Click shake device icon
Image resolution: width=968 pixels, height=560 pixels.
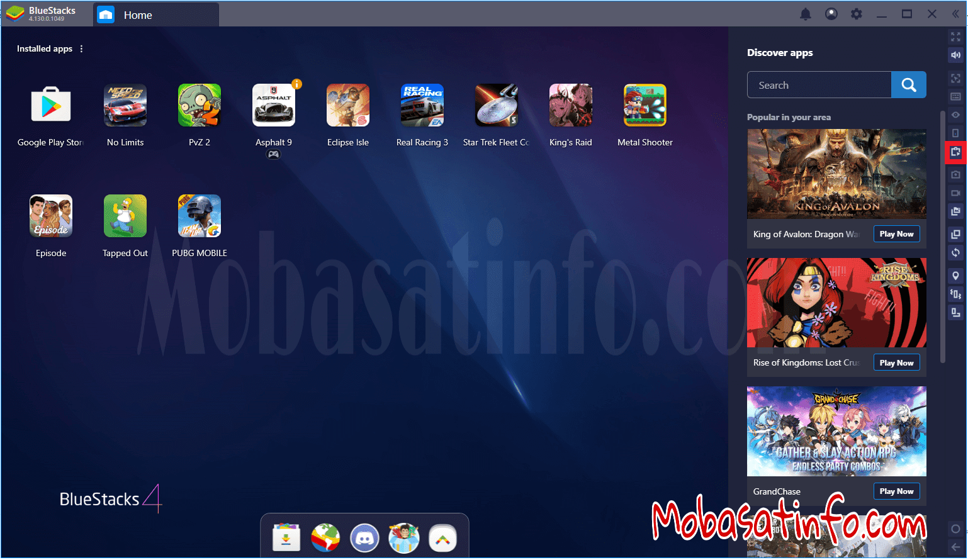click(955, 294)
